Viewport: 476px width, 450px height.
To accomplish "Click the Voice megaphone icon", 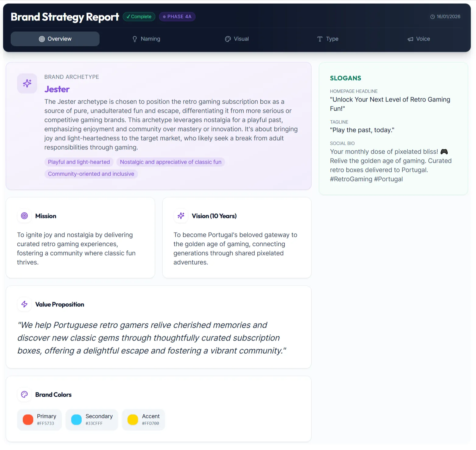I will coord(409,39).
